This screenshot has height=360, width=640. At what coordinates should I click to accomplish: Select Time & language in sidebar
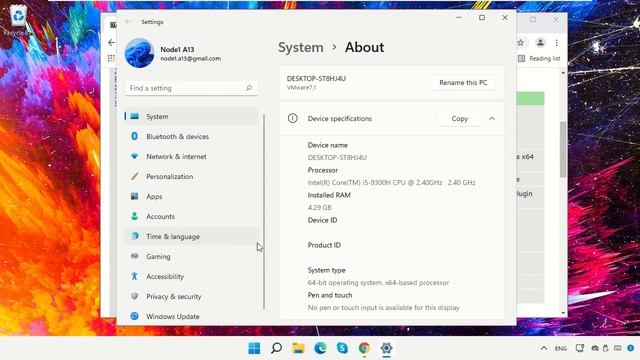click(x=191, y=236)
